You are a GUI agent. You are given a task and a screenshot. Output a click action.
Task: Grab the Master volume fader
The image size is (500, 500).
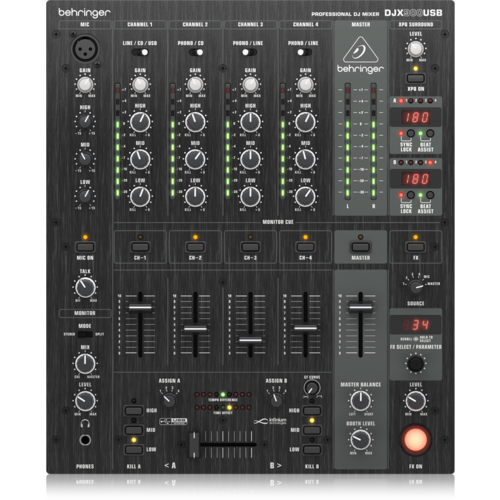(361, 307)
